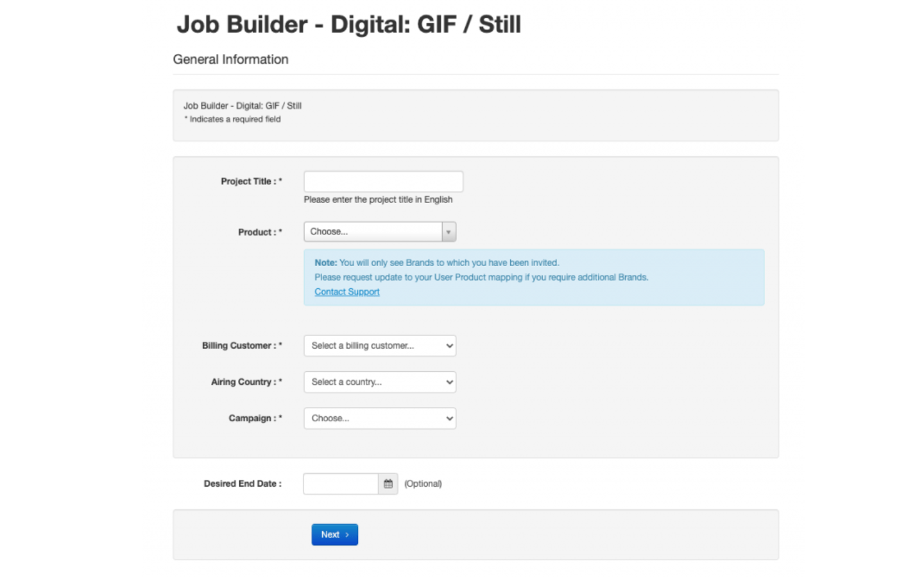Click the "Please enter the project title" hint
The height and width of the screenshot is (578, 924).
tap(378, 200)
